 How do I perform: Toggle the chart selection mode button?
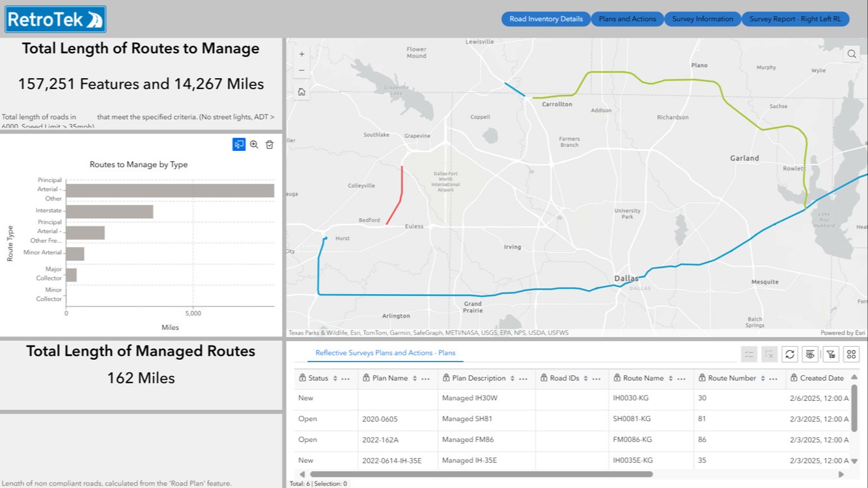[238, 144]
